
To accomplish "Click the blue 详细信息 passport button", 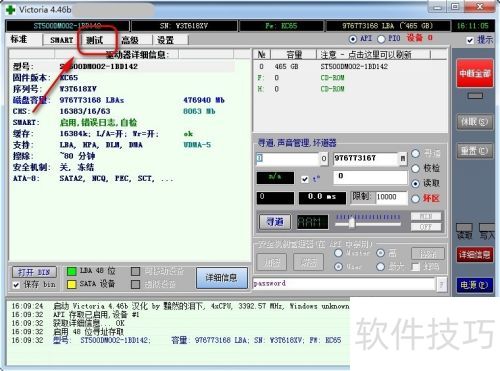I will coord(222,278).
